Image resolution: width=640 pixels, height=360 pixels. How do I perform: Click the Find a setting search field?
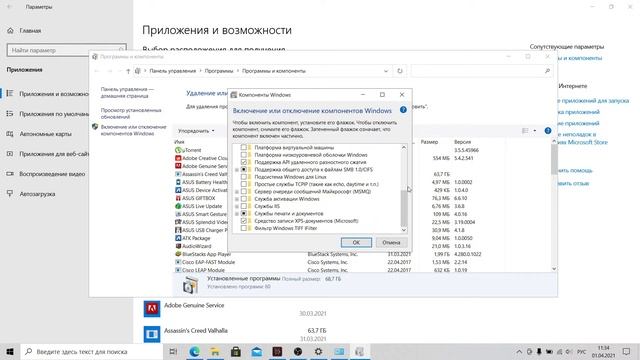point(67,50)
